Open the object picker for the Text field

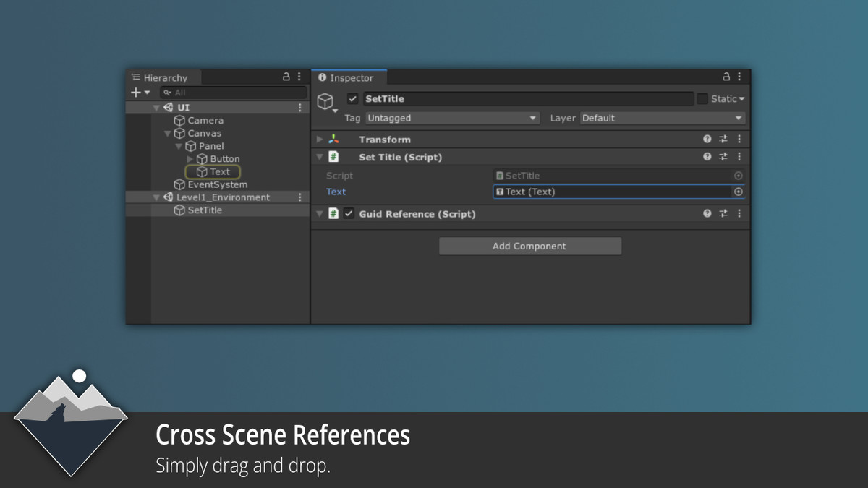coord(738,192)
